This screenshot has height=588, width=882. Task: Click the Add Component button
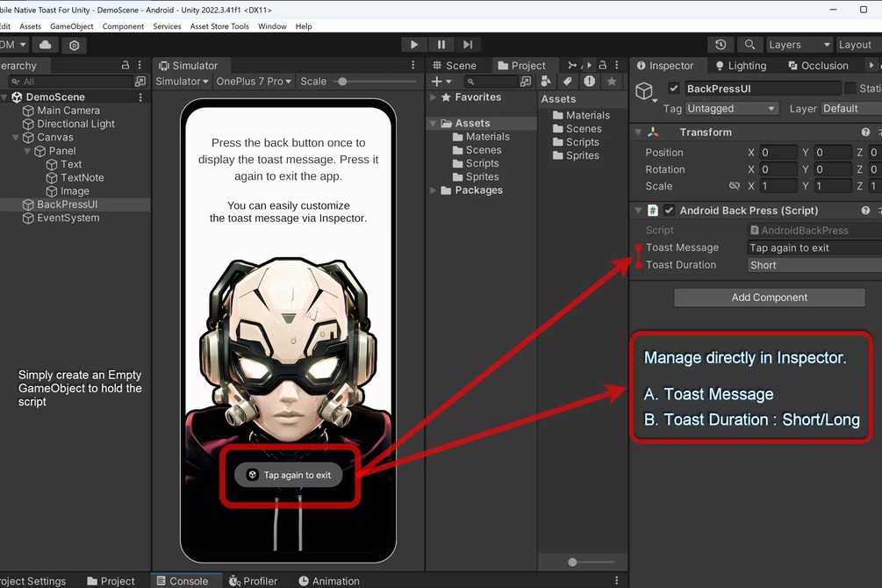tap(770, 298)
